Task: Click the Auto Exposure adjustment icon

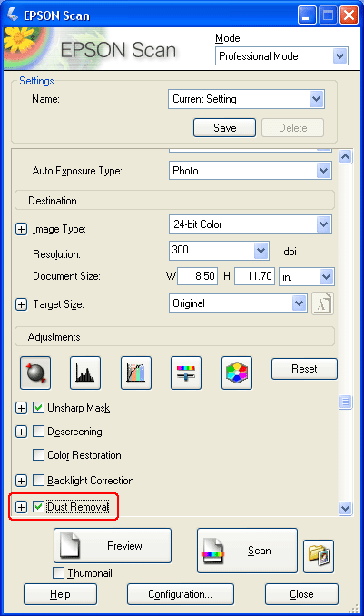Action: point(35,373)
